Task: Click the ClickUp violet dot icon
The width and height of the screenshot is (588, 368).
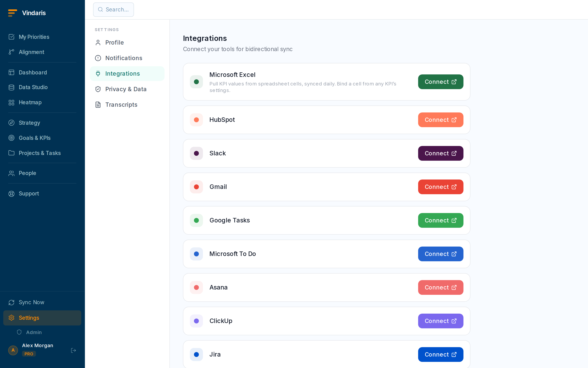Action: point(196,321)
